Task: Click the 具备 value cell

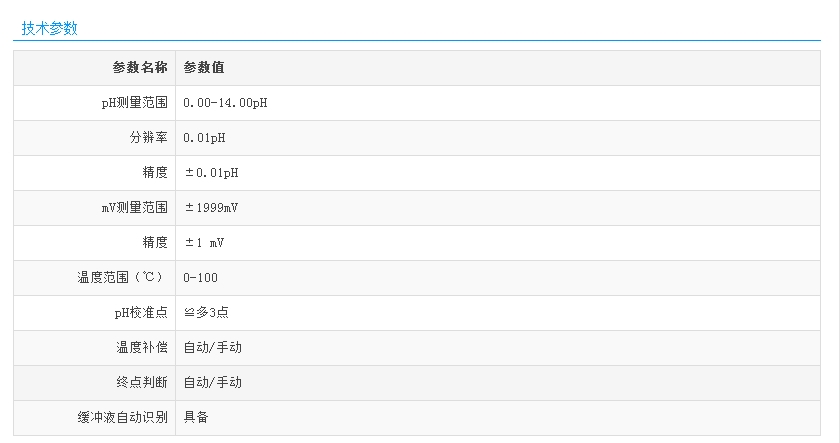Action: click(196, 418)
